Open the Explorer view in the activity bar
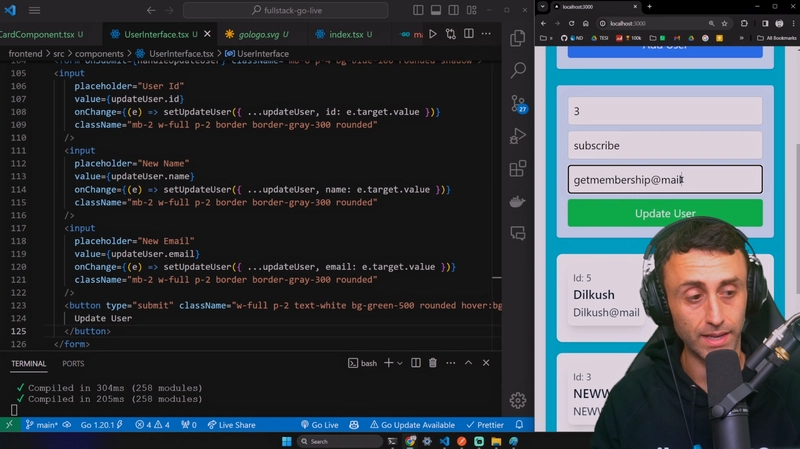Image resolution: width=800 pixels, height=449 pixels. coord(517,38)
